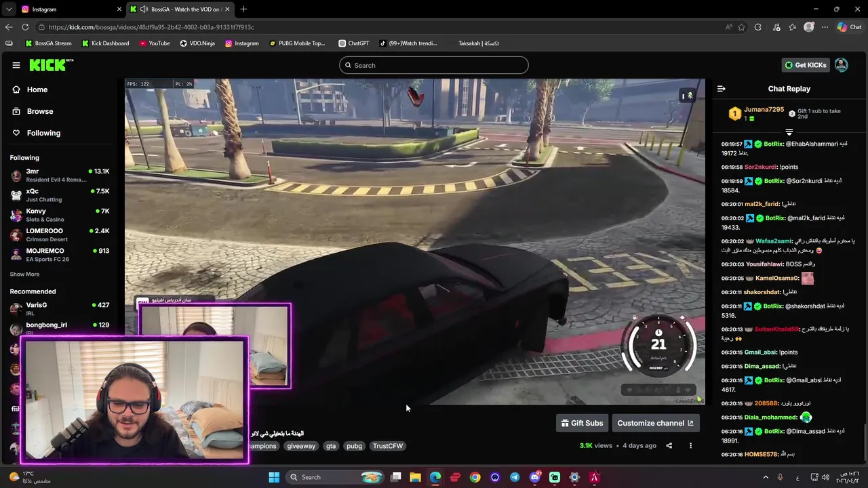
Task: Select the pubg tag
Action: (x=354, y=446)
